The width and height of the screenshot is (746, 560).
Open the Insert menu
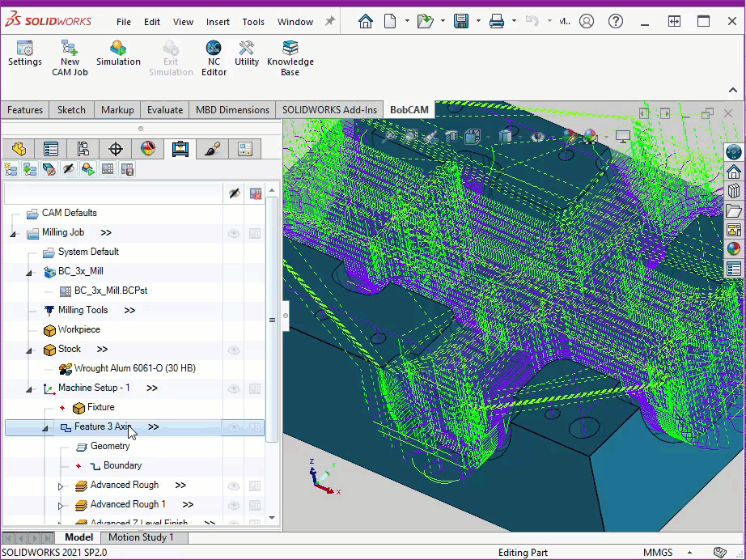click(x=218, y=22)
